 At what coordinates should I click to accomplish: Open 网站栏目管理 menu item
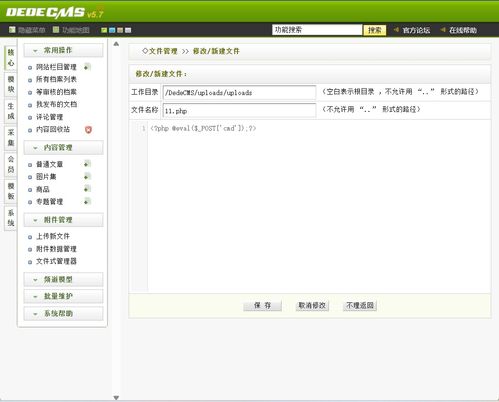point(56,67)
